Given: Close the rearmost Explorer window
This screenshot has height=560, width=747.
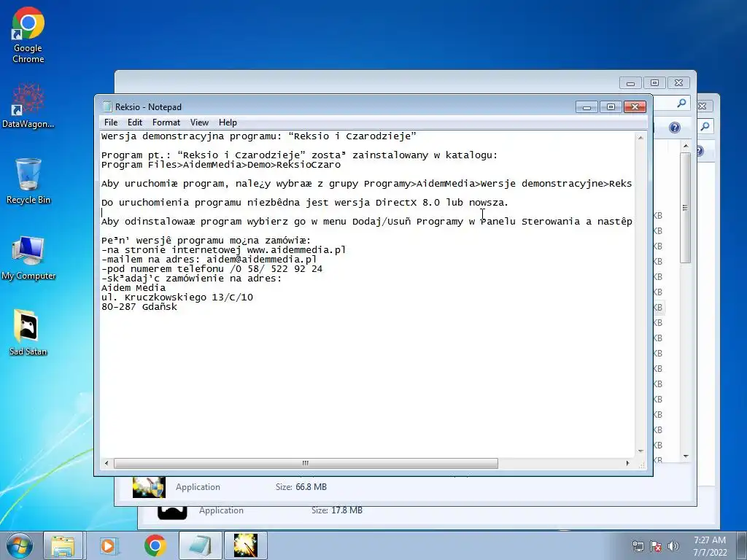Looking at the screenshot, I should tap(703, 106).
